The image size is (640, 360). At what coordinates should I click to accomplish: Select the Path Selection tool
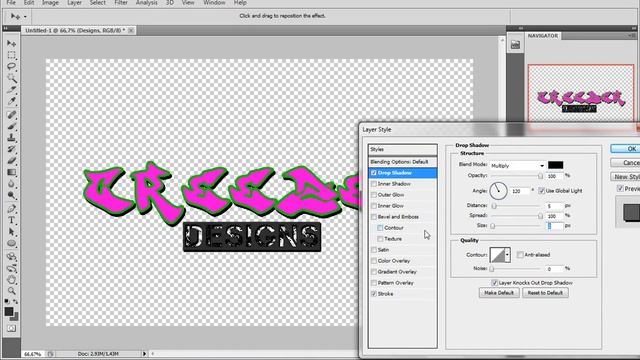point(11,232)
